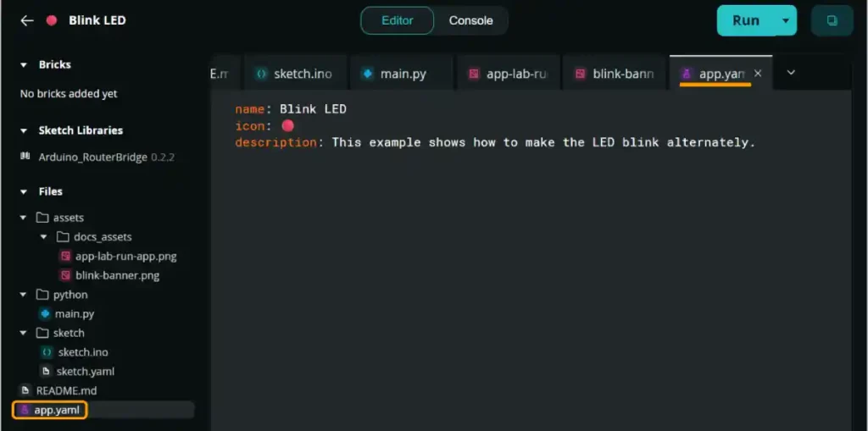
Task: Click the python folder icon
Action: (42, 295)
